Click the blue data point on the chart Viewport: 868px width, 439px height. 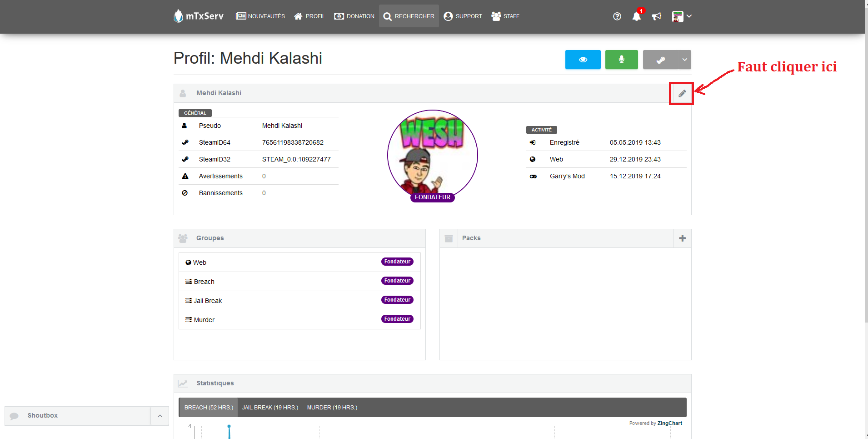click(x=229, y=426)
